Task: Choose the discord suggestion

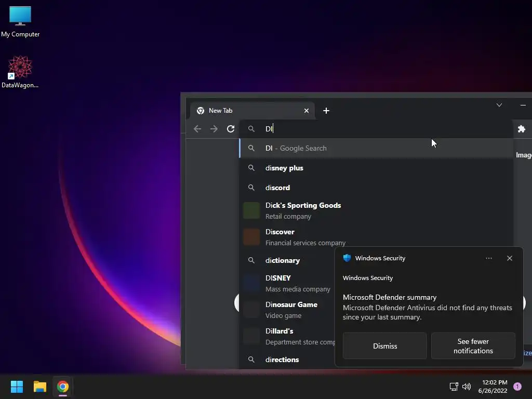Action: click(x=376, y=188)
